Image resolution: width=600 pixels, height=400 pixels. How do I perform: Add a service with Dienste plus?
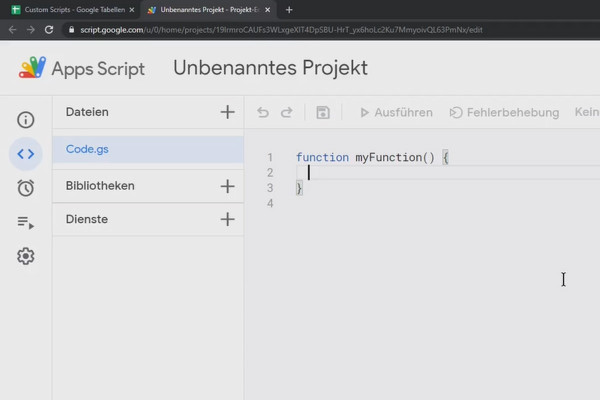[227, 219]
